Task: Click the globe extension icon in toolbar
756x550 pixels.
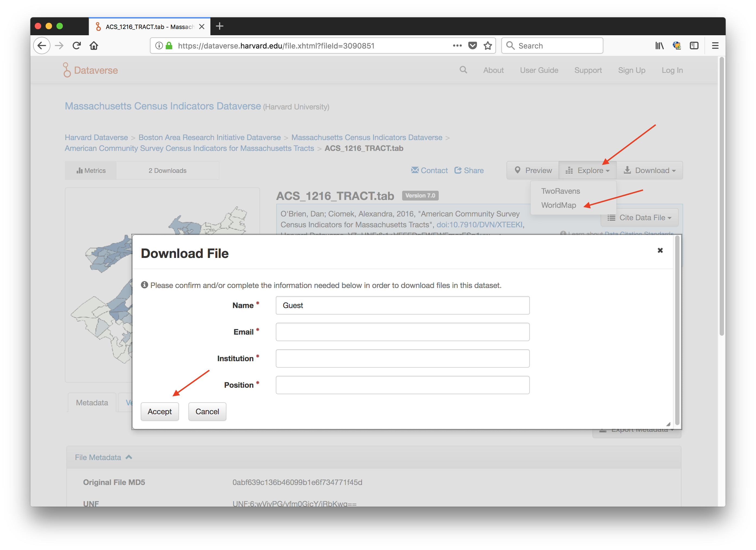Action: point(677,46)
